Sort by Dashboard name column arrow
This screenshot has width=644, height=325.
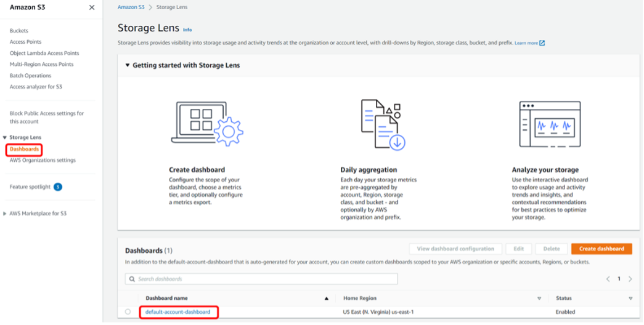327,299
